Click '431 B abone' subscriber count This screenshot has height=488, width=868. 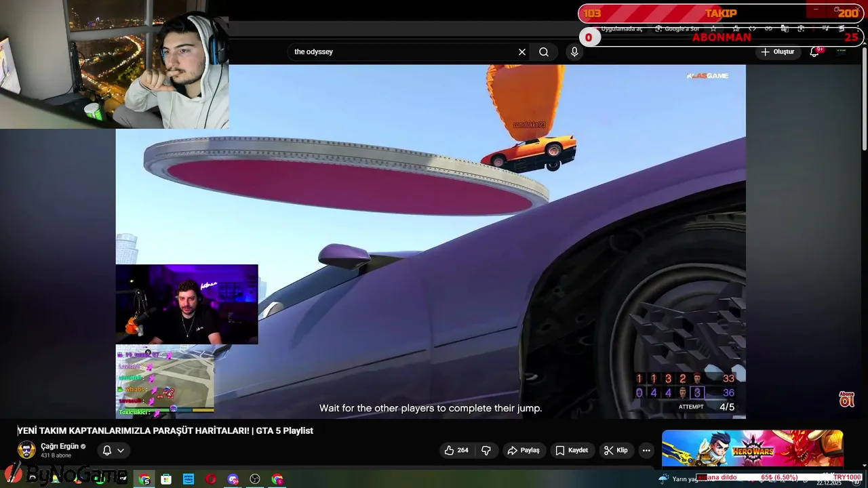pos(56,455)
